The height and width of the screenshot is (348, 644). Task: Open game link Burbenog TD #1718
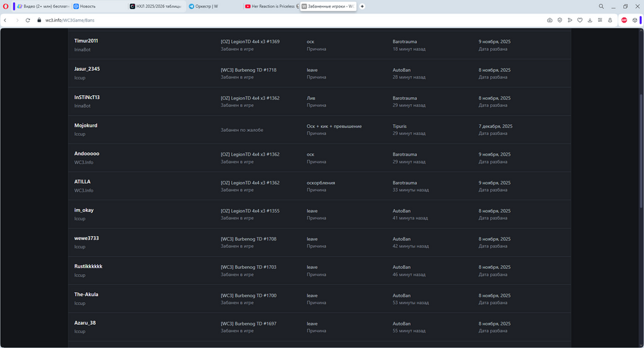(x=248, y=69)
